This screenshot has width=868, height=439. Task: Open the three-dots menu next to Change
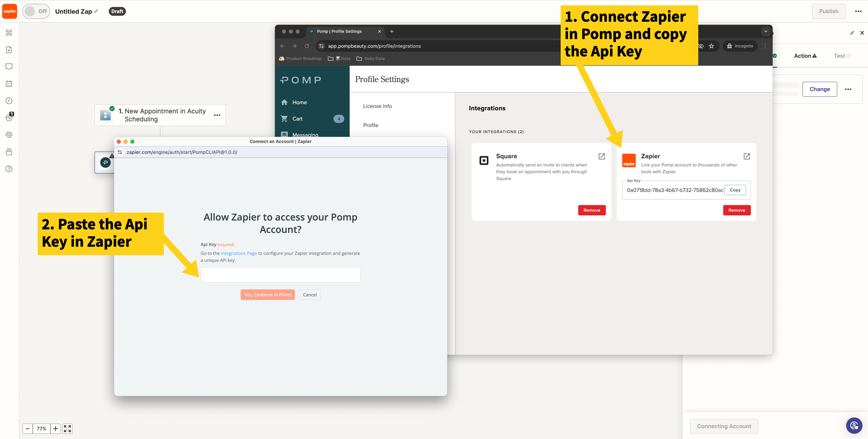tap(848, 89)
